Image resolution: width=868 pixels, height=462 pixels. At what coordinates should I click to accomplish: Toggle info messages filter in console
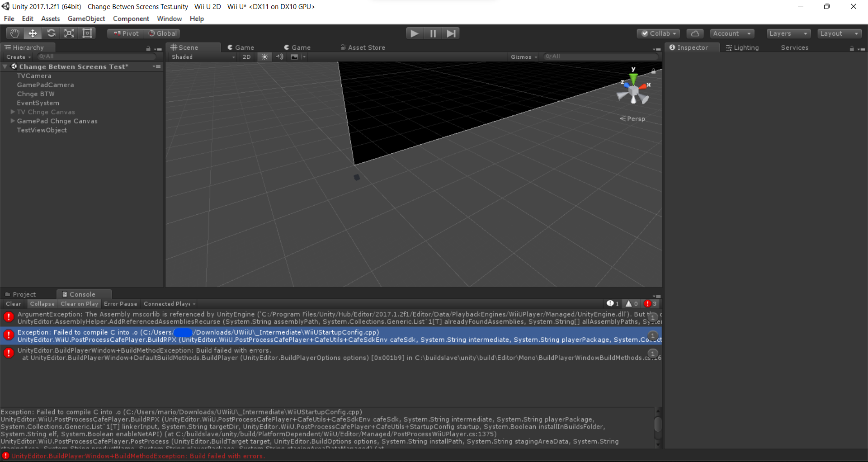(x=613, y=304)
